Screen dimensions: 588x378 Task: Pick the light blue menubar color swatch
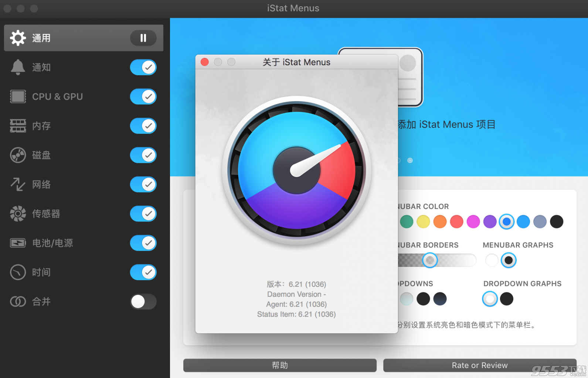tap(523, 221)
